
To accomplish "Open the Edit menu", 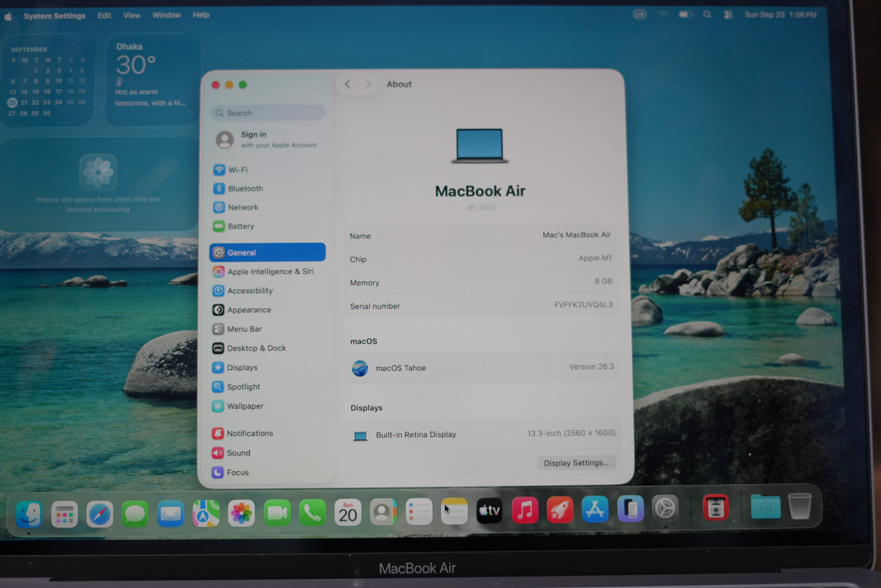I will tap(104, 16).
